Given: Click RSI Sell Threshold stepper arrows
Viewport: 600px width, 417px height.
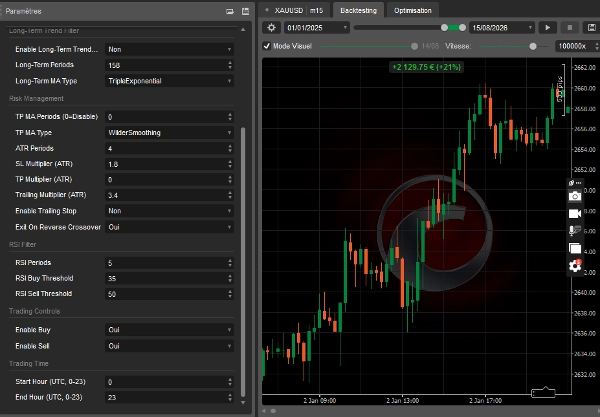Looking at the screenshot, I should [230, 294].
